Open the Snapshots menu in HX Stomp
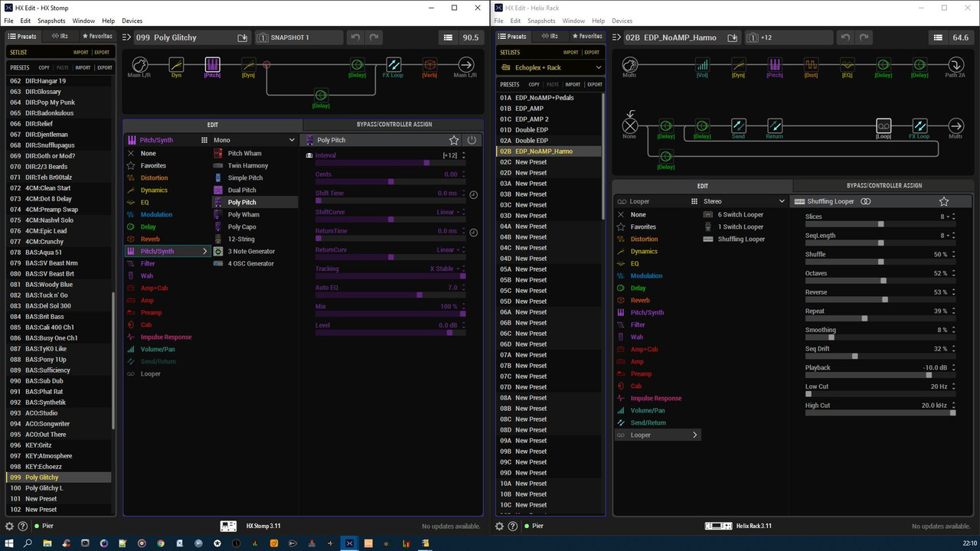This screenshot has height=551, width=980. click(x=52, y=21)
